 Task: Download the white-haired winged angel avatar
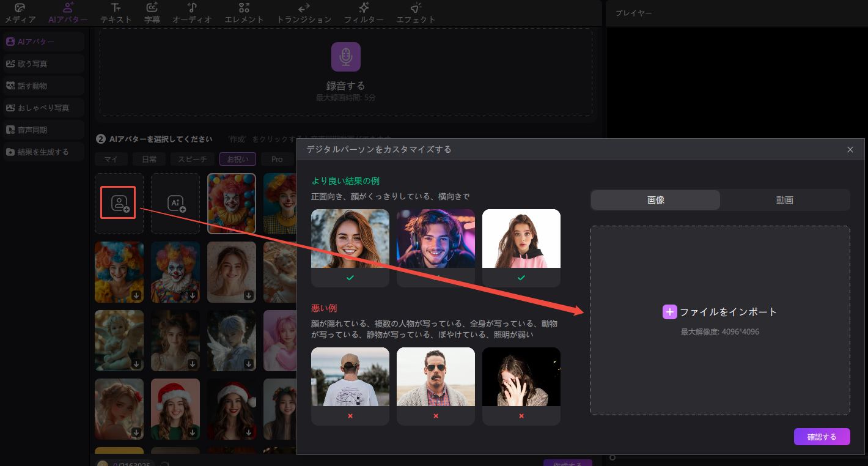point(249,364)
